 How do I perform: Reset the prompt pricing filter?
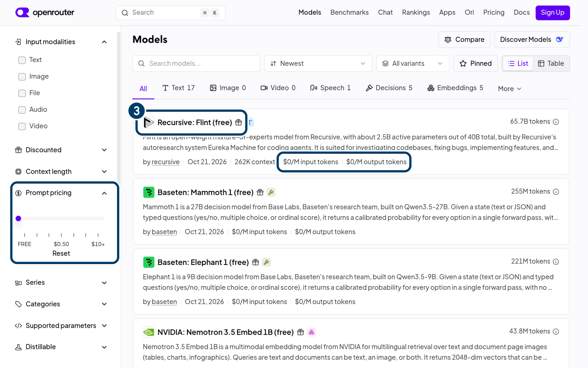click(x=61, y=253)
